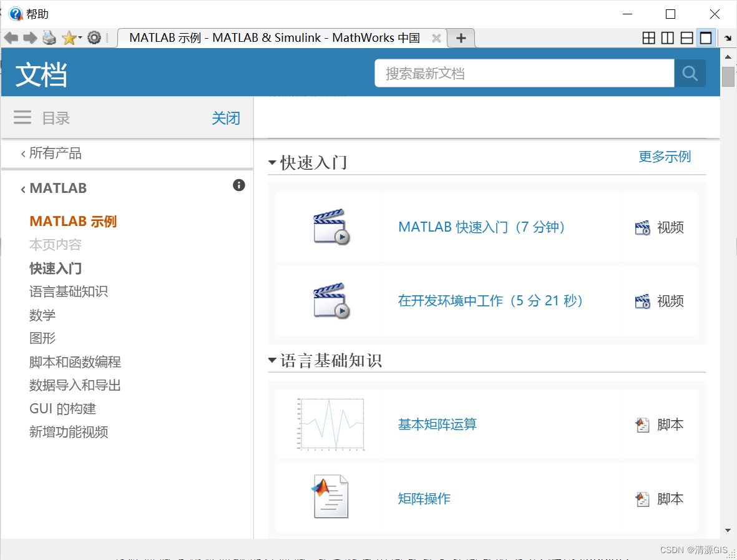Go back using the back arrow
Viewport: 737px width, 560px height.
click(x=11, y=38)
